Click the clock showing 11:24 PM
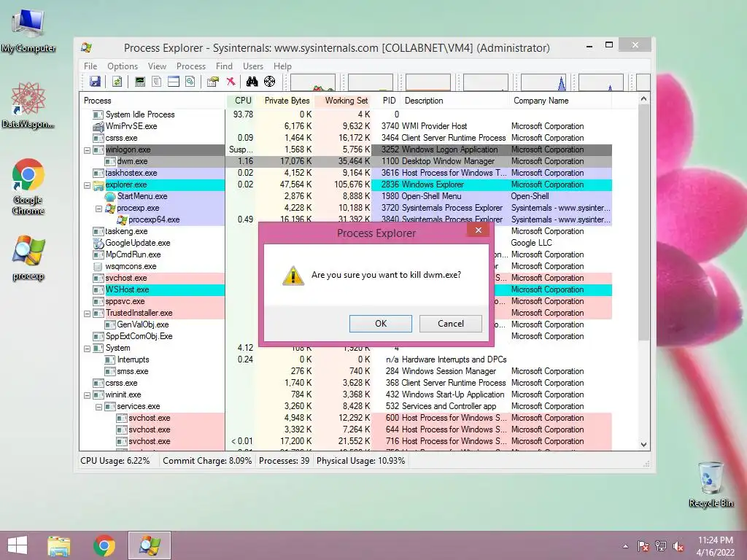 point(715,540)
